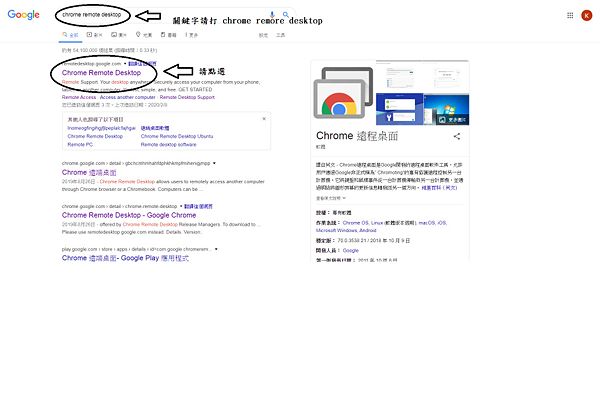Image resolution: width=600 pixels, height=416 pixels.
Task: Click the Chrome Remote Desktop logo image
Action: pos(343,93)
